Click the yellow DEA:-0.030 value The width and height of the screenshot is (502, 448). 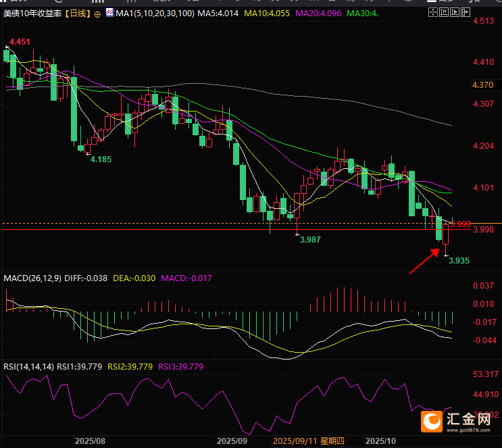point(134,278)
